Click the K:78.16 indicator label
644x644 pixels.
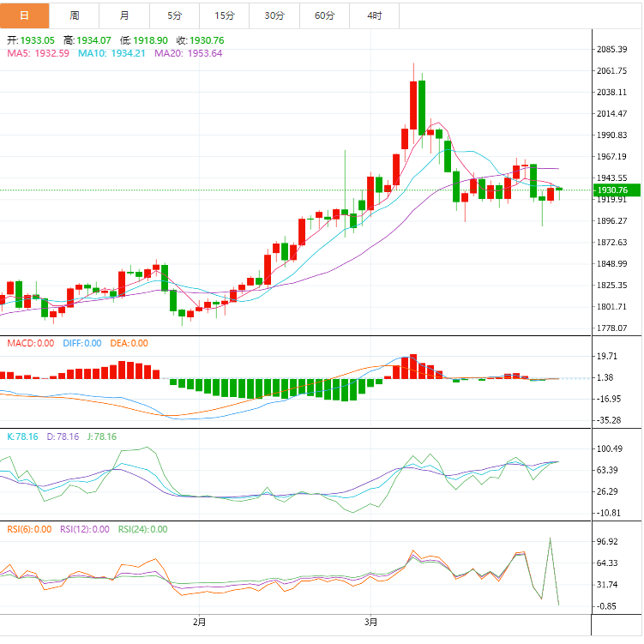point(22,436)
